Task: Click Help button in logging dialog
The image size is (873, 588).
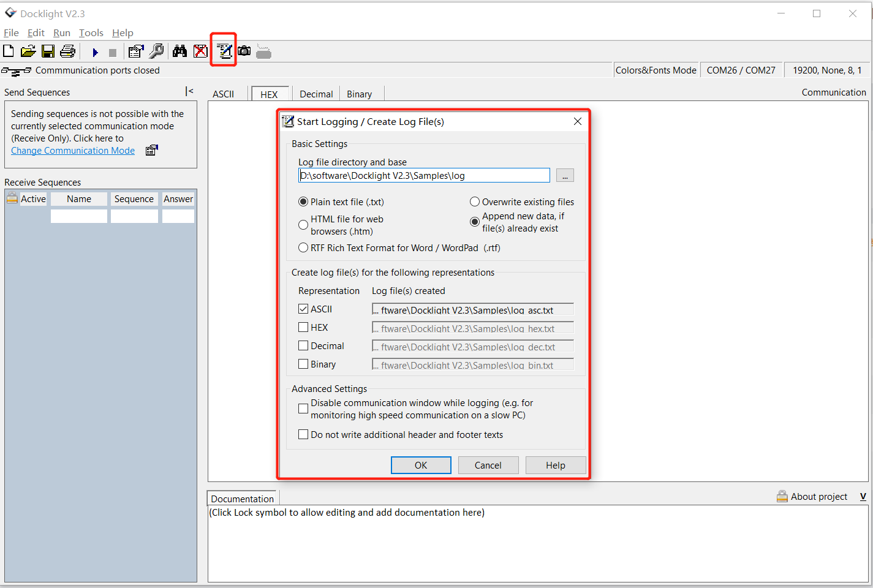Action: click(556, 465)
